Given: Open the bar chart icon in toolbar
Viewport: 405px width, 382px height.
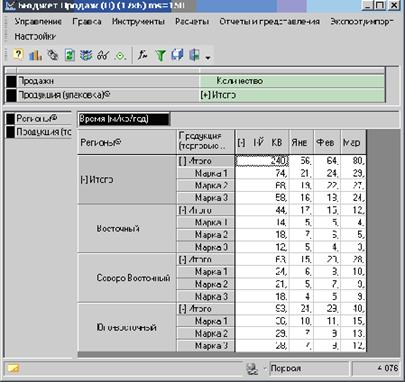Looking at the screenshot, I should tap(35, 55).
